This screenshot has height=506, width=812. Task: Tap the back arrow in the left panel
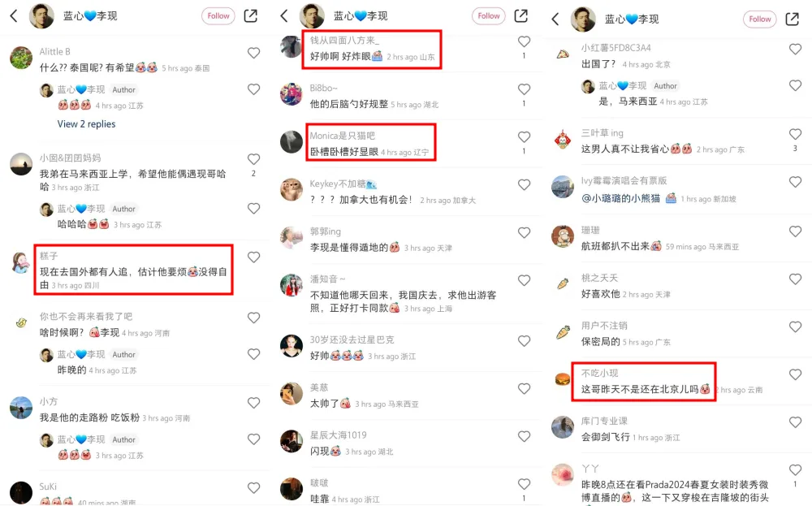[x=14, y=16]
